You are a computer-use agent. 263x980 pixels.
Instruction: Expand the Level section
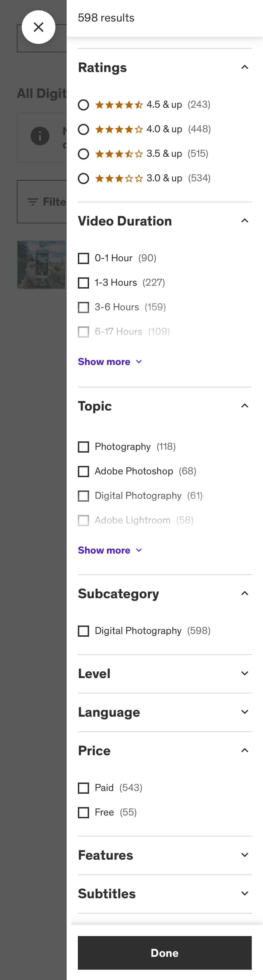pos(245,673)
